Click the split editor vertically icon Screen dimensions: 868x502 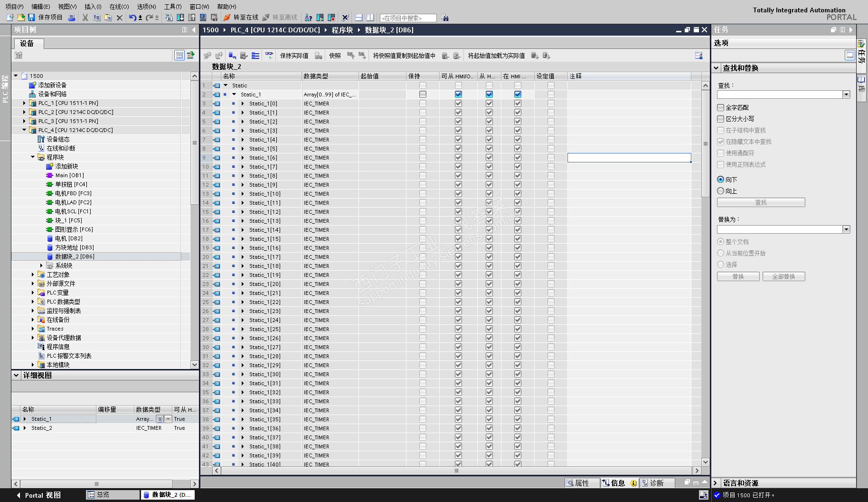[x=370, y=18]
